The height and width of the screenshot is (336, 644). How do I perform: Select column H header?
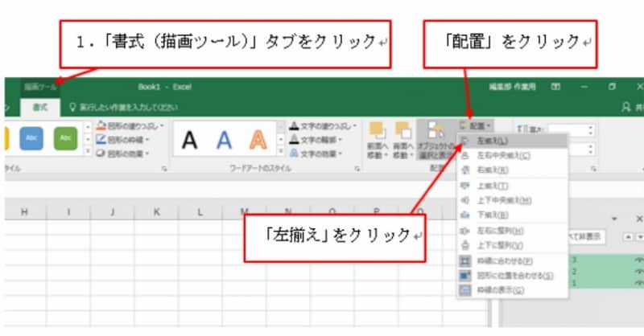click(x=25, y=212)
